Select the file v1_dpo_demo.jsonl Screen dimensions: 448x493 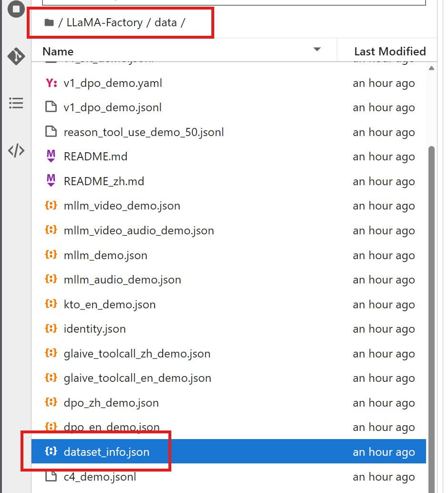click(229, 107)
